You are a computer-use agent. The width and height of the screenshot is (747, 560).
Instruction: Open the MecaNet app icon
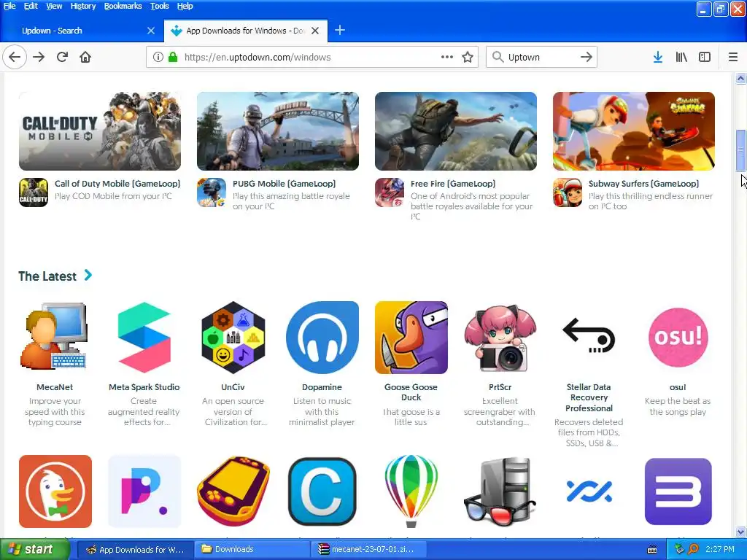(x=55, y=337)
